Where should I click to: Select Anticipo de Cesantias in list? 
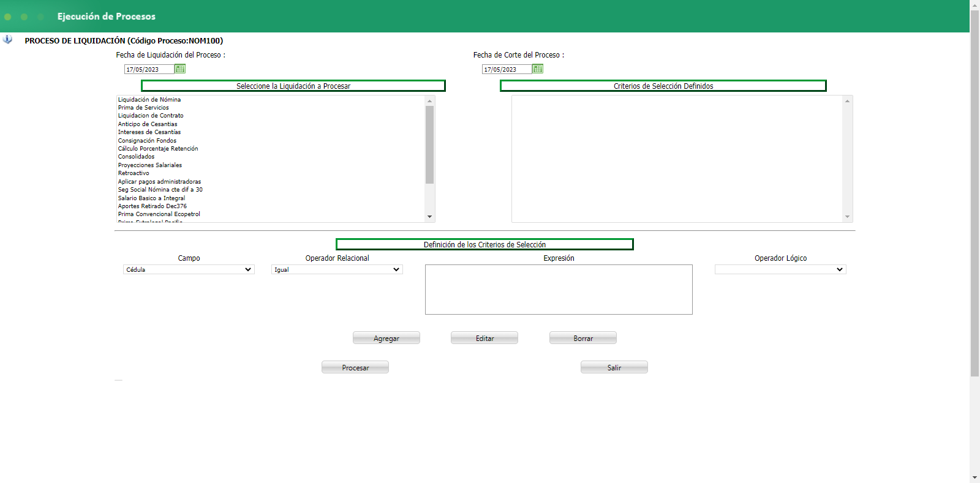[x=270, y=124]
